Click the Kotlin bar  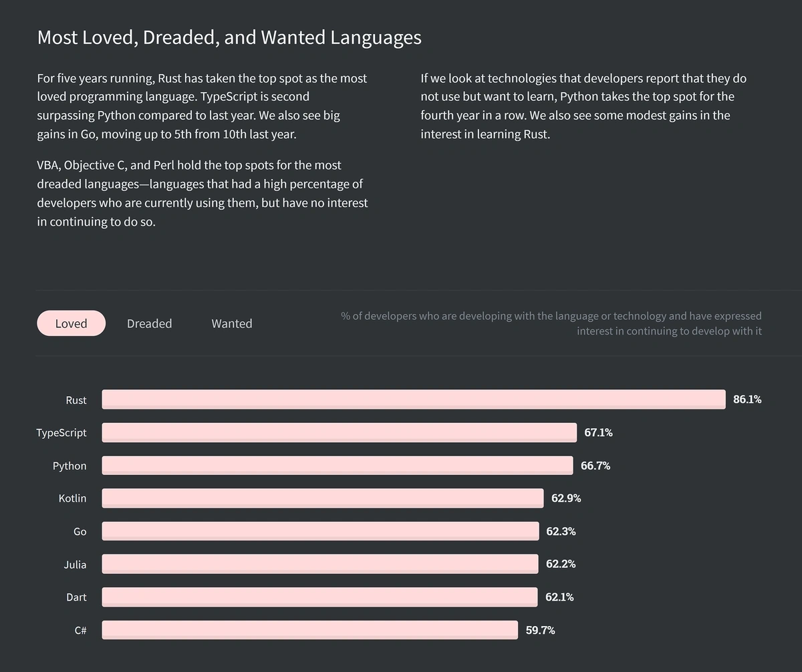[323, 498]
